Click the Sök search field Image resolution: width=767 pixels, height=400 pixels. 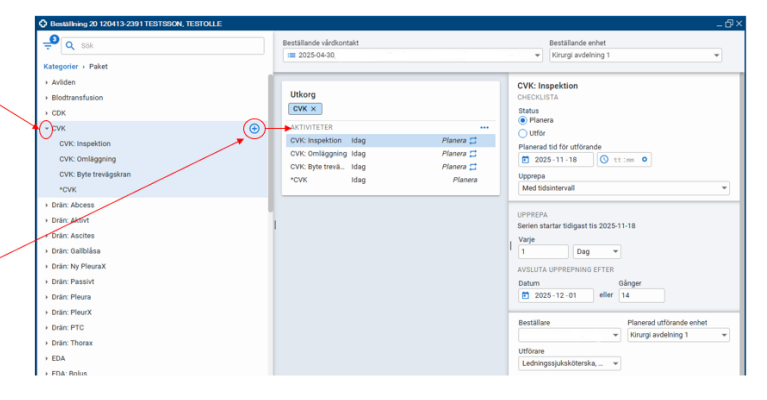click(160, 46)
